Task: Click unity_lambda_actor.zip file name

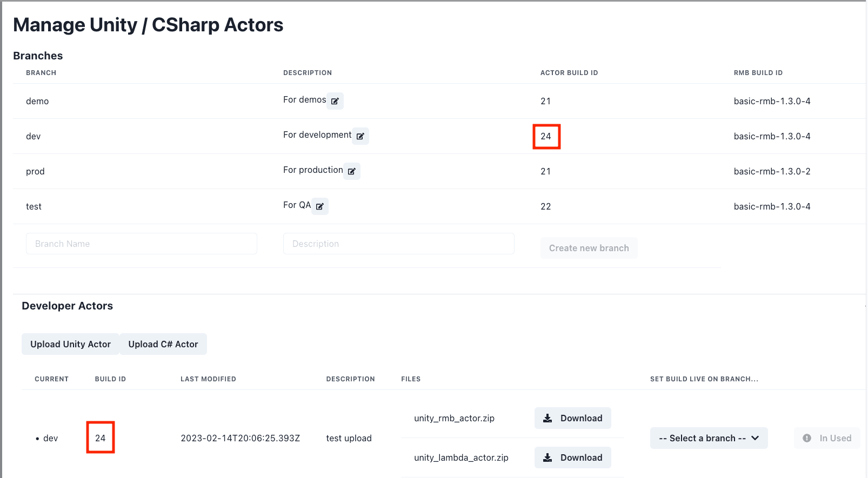Action: tap(462, 457)
